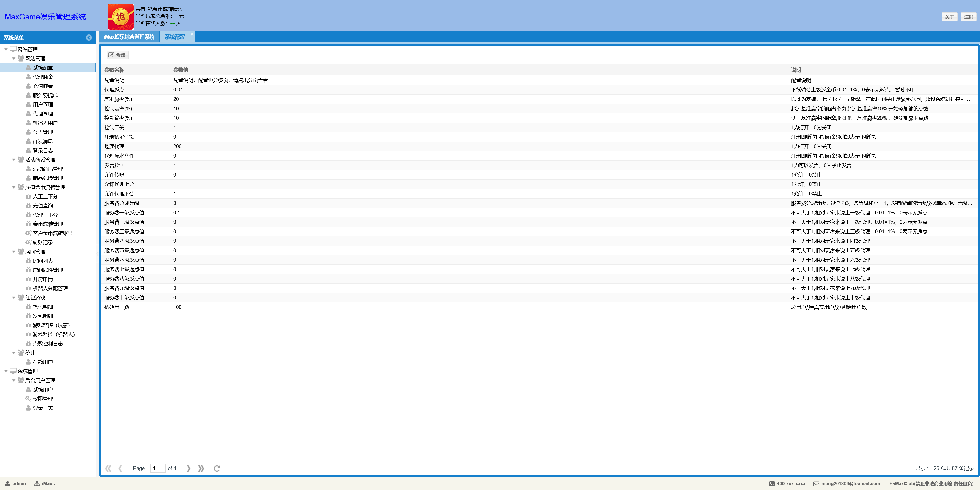Screen dimensions: 980x490
Task: Jump to last page arrow
Action: pyautogui.click(x=201, y=468)
